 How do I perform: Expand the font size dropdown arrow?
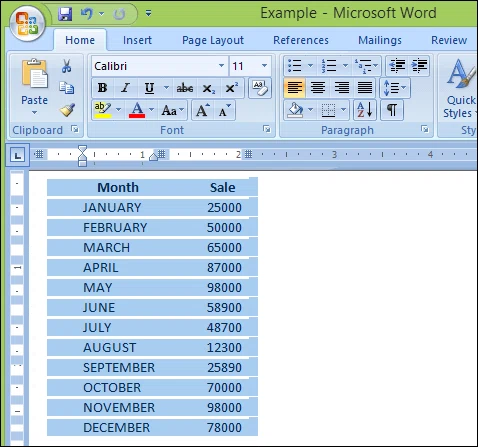(x=264, y=66)
